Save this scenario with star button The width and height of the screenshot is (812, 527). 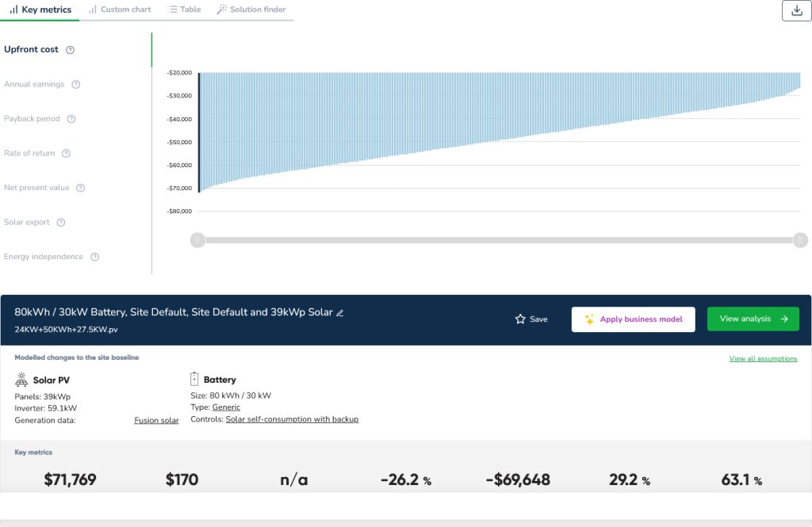[x=531, y=319]
